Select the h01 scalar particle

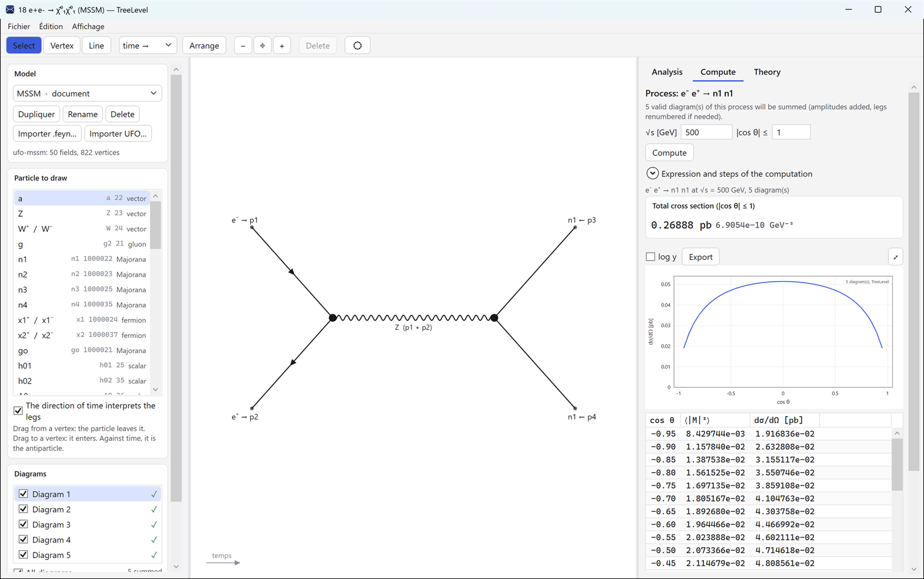click(x=81, y=366)
